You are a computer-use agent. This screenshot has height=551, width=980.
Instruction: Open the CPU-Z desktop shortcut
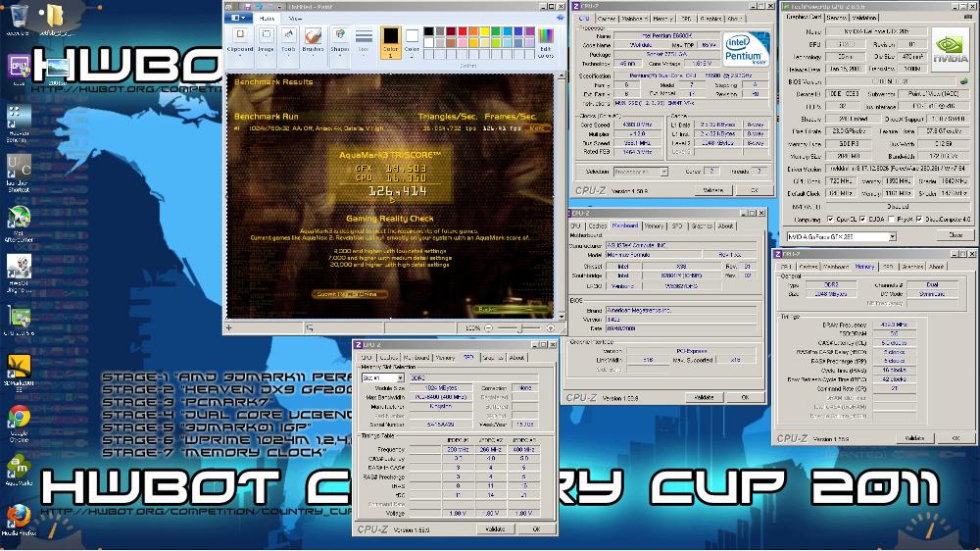[x=19, y=68]
